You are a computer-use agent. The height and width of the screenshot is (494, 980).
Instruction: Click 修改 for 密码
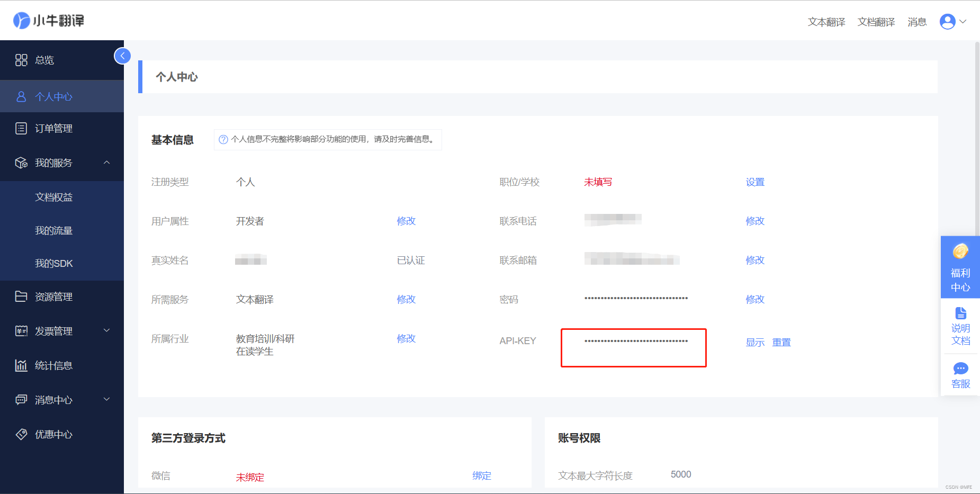click(x=755, y=299)
